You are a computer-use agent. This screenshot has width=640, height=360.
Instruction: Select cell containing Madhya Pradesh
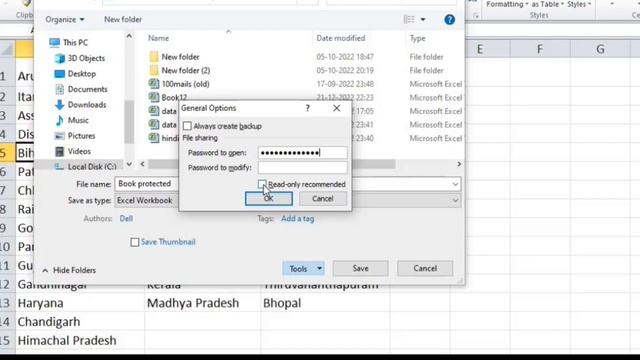pyautogui.click(x=202, y=303)
